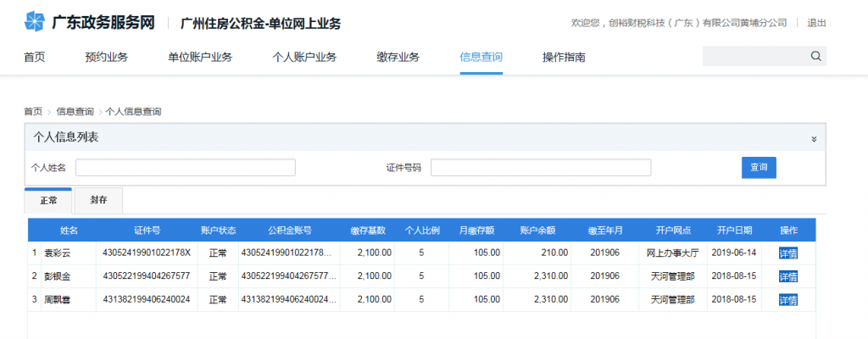Click the search magnifier icon

(815, 56)
